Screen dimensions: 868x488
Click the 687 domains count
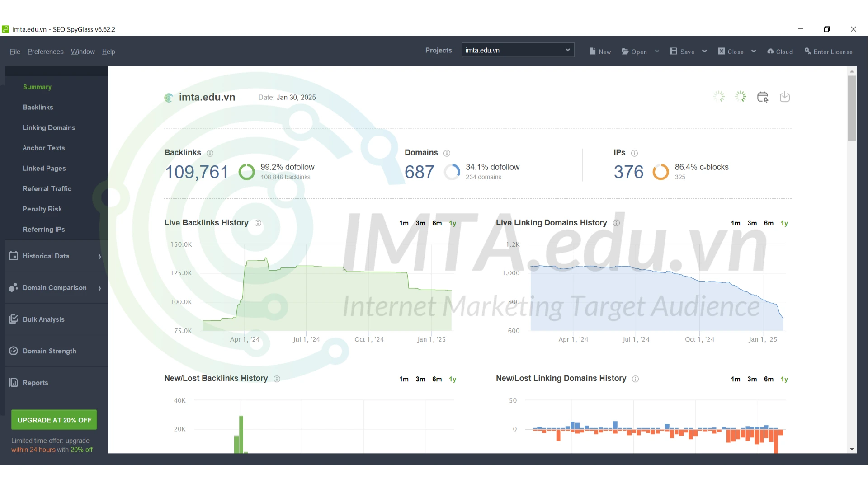tap(420, 172)
